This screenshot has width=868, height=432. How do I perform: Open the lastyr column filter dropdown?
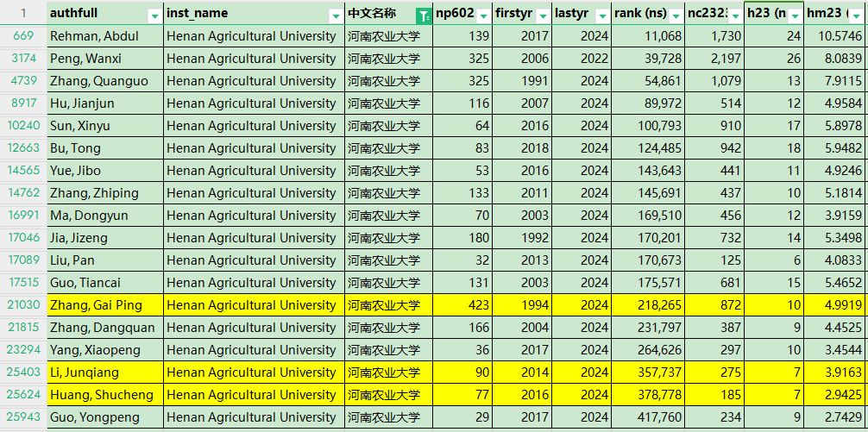tap(601, 15)
